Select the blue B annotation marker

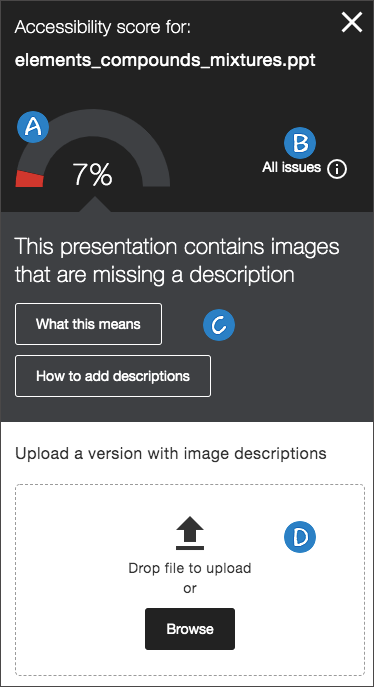point(300,143)
